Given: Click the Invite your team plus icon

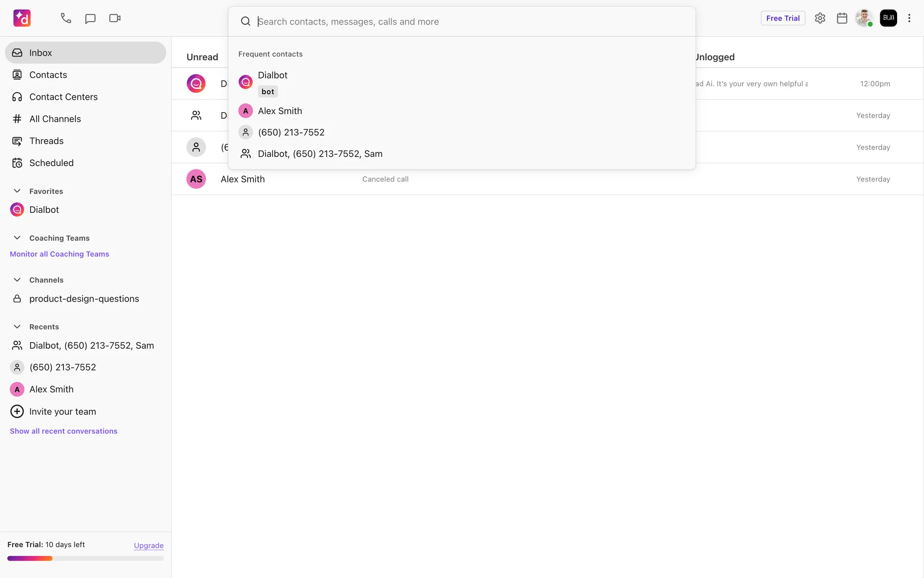Looking at the screenshot, I should coord(17,411).
